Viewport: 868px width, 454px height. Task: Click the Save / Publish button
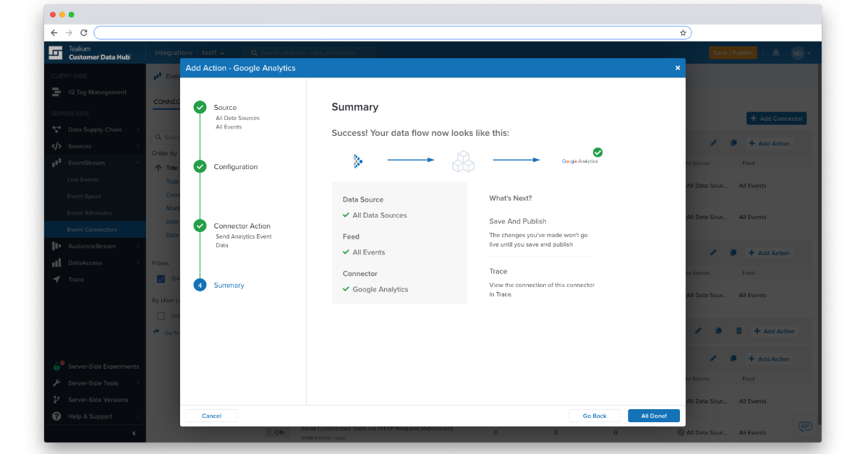[733, 53]
